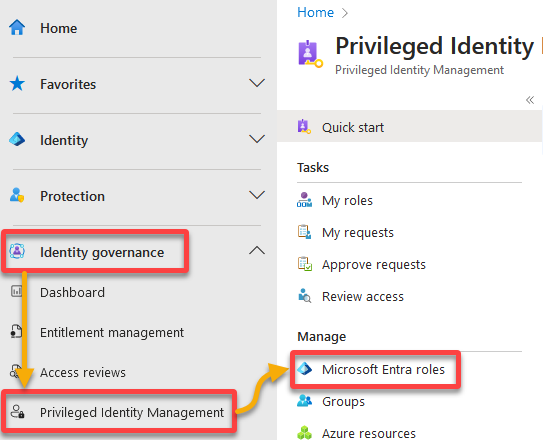Click the My roles icon
The image size is (543, 440).
pyautogui.click(x=304, y=200)
